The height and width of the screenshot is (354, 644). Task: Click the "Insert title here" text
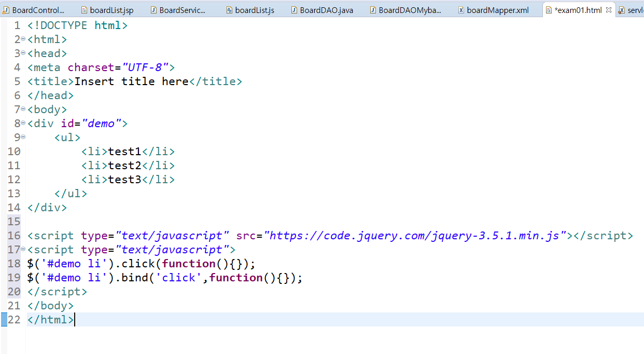point(132,81)
